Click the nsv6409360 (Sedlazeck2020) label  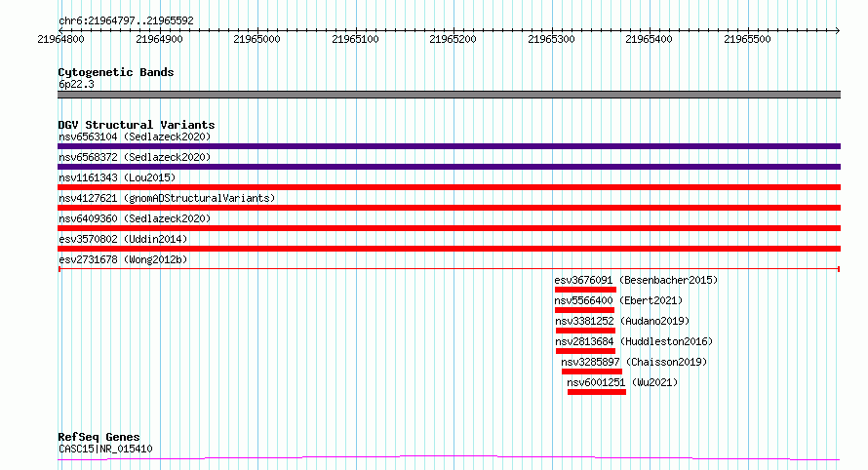point(135,218)
